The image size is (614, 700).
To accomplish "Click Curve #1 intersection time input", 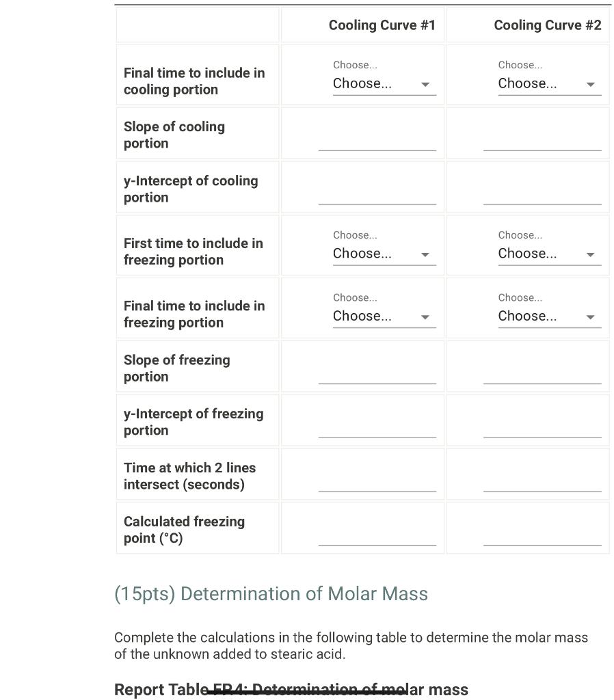I will tap(377, 482).
